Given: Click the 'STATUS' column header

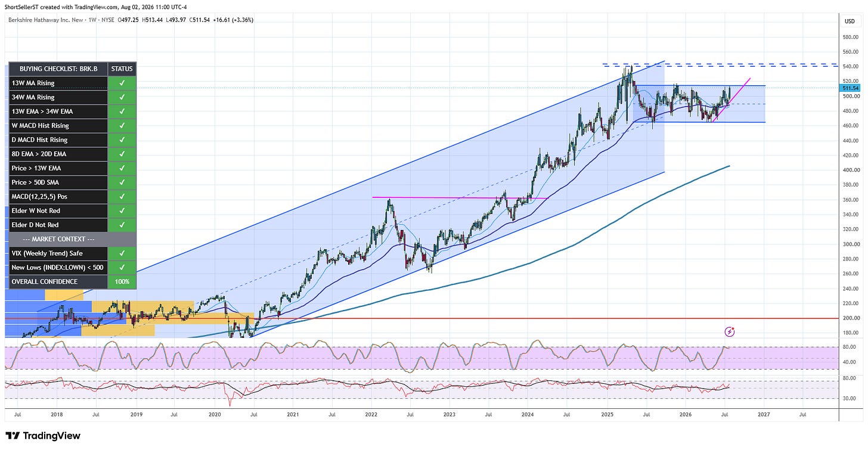Looking at the screenshot, I should [122, 69].
